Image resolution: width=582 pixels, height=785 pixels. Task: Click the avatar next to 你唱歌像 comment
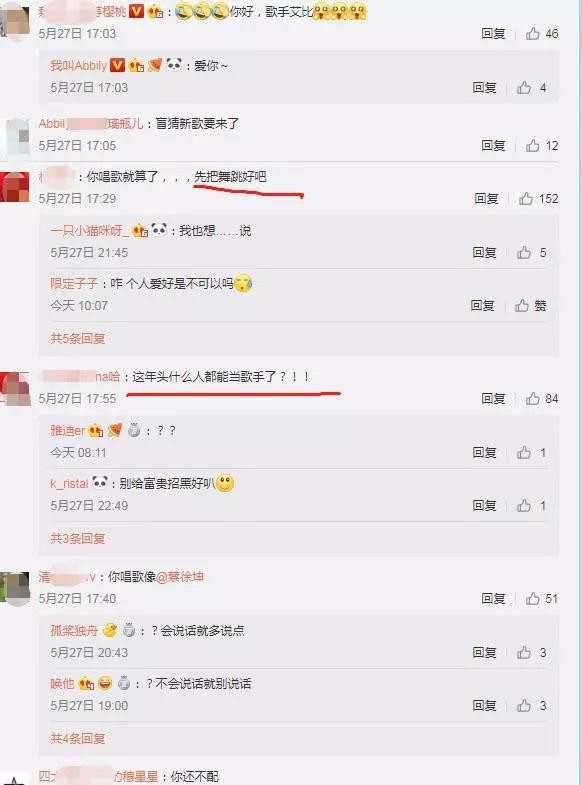[x=15, y=589]
